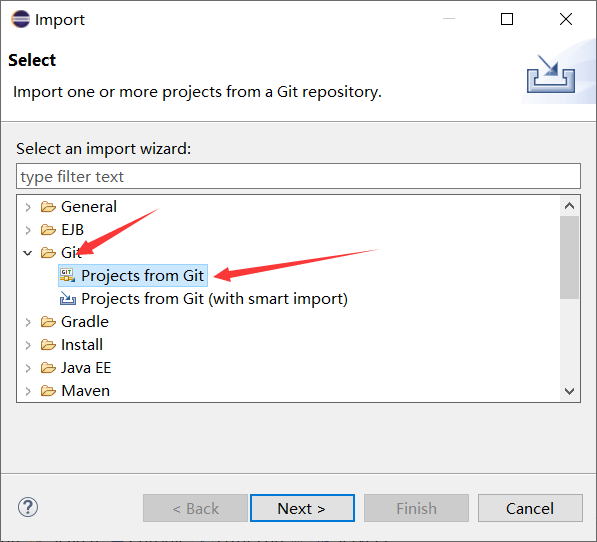
Task: Click the scrollbar down arrow in wizard list
Action: click(570, 391)
